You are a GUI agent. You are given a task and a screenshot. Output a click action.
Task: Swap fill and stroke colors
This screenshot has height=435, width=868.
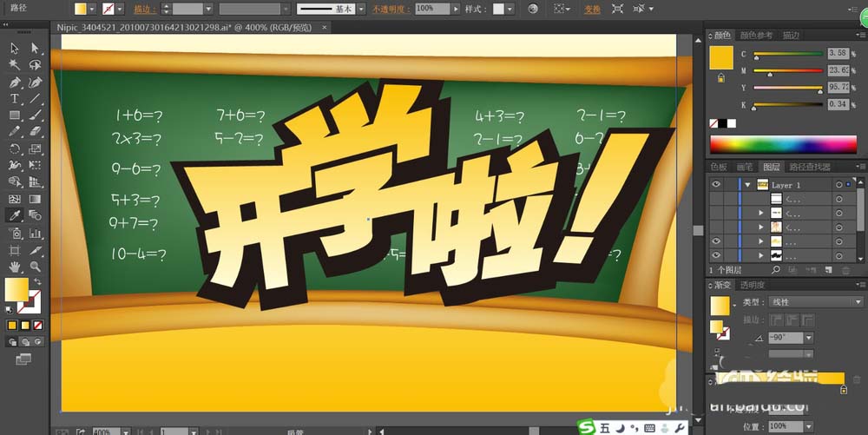[x=37, y=281]
